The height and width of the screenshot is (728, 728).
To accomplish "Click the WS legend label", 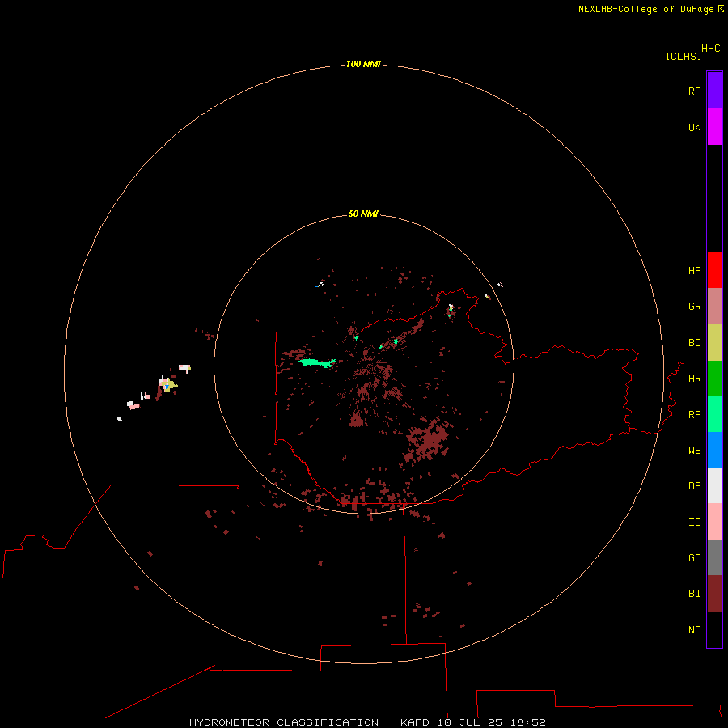I will click(695, 450).
